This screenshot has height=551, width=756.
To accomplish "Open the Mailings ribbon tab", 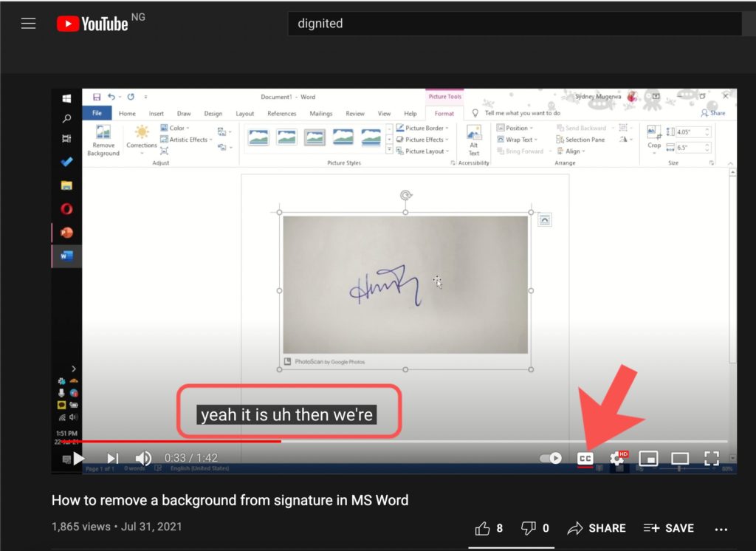I will point(321,114).
